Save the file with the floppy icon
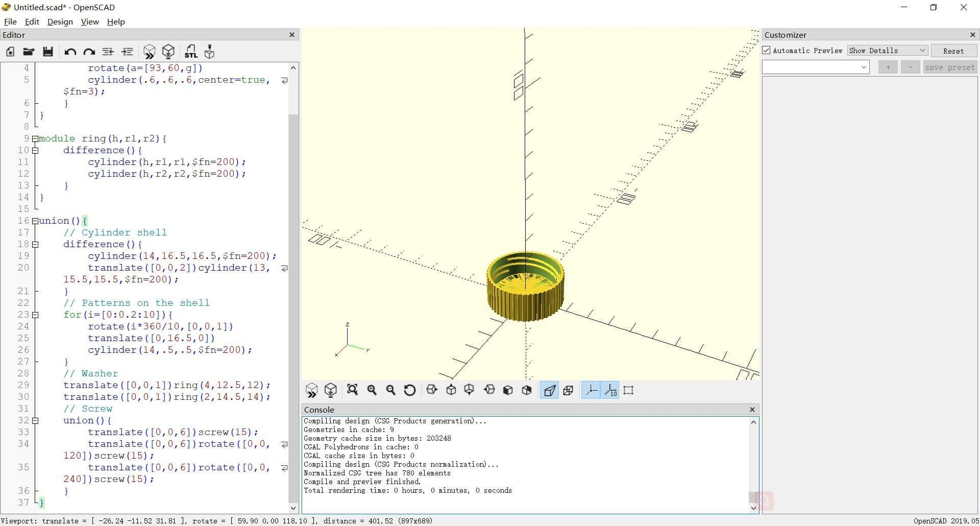The width and height of the screenshot is (980, 526). pos(48,52)
